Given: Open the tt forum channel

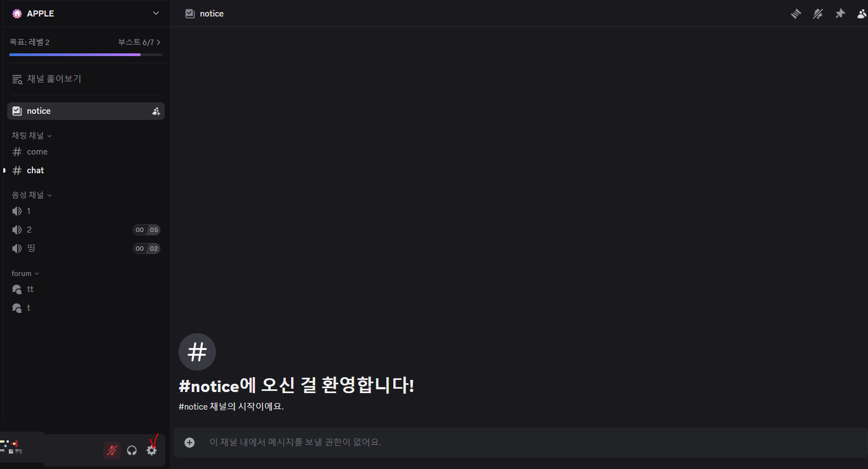Looking at the screenshot, I should [86, 289].
